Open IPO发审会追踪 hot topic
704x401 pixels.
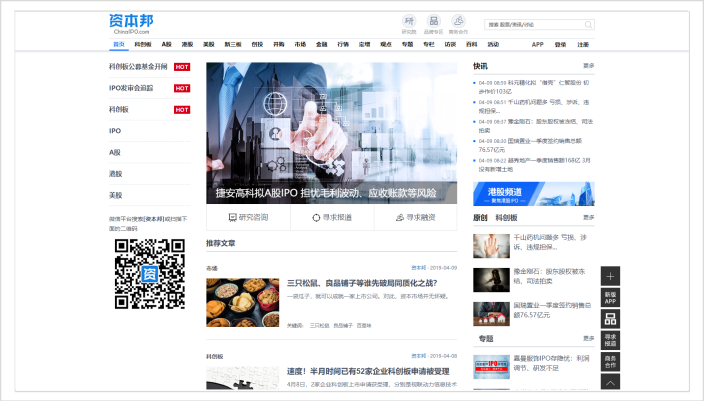click(x=131, y=88)
